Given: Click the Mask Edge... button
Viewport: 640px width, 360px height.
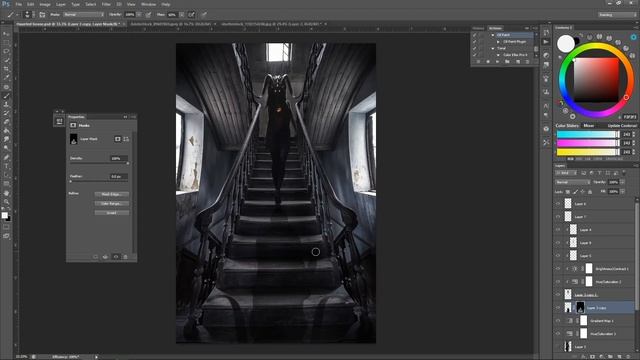Looking at the screenshot, I should click(112, 194).
